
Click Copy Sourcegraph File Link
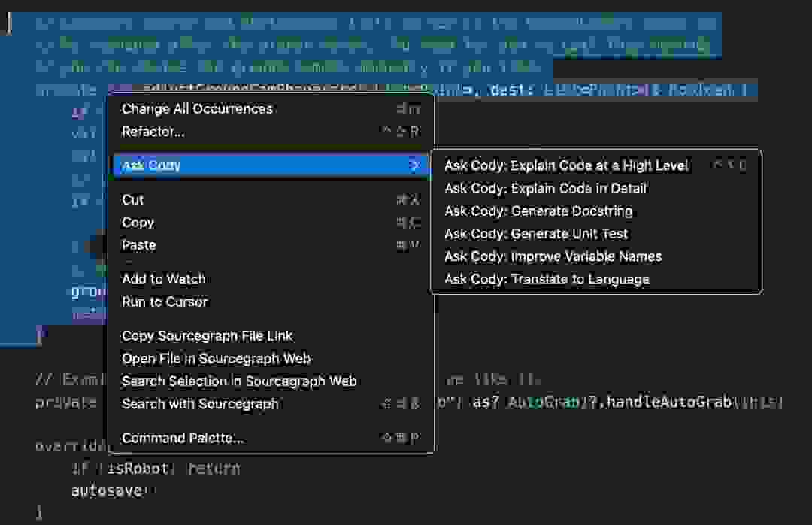click(271, 335)
